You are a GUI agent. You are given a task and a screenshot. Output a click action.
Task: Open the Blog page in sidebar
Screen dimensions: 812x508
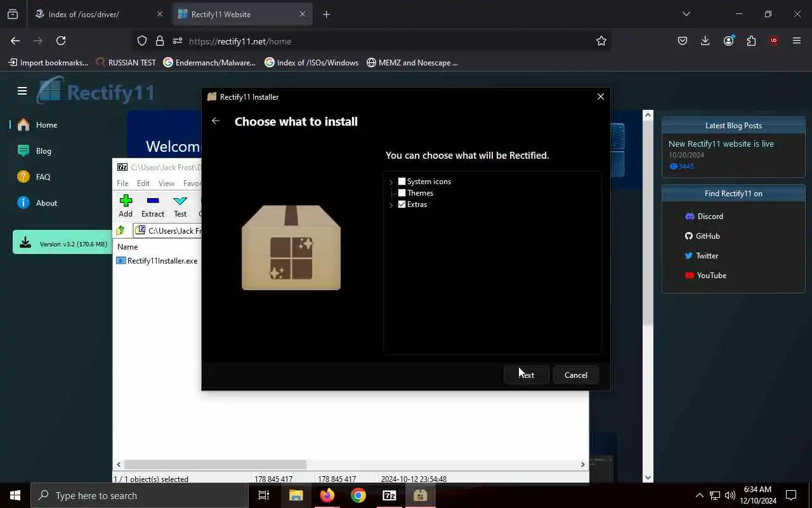35,151
